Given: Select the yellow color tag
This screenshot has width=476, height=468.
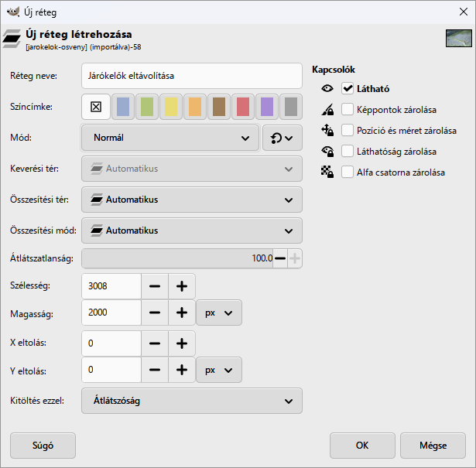Looking at the screenshot, I should [x=171, y=107].
